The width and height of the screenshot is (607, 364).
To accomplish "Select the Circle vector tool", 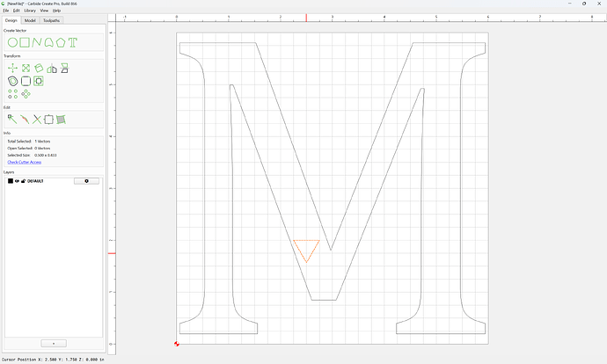I will 13,42.
